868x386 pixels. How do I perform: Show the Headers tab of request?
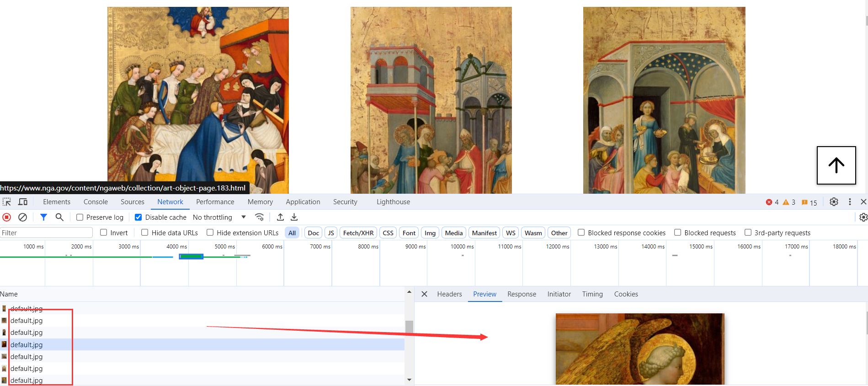click(x=449, y=294)
